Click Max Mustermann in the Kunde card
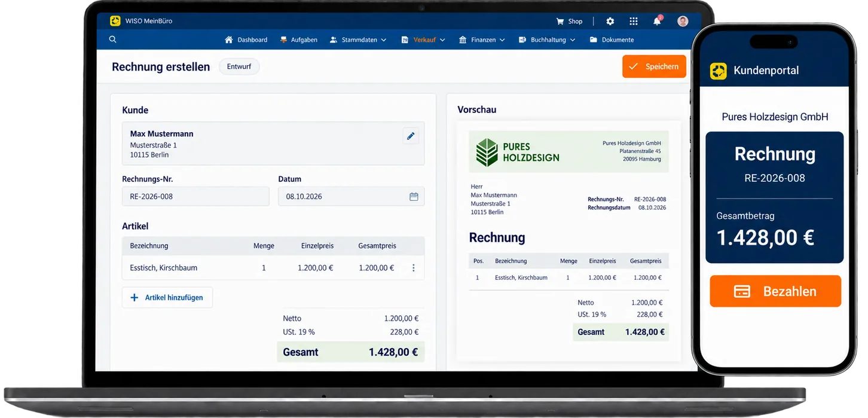This screenshot has width=868, height=418. [162, 134]
